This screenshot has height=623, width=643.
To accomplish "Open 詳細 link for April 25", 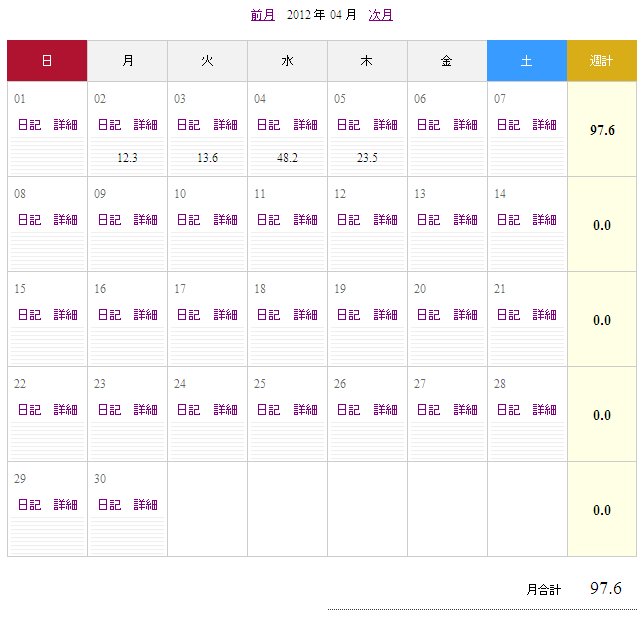I will click(306, 410).
